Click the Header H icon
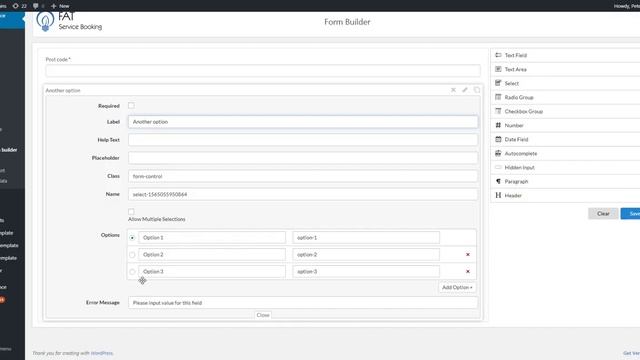The image size is (640, 360). pos(498,195)
